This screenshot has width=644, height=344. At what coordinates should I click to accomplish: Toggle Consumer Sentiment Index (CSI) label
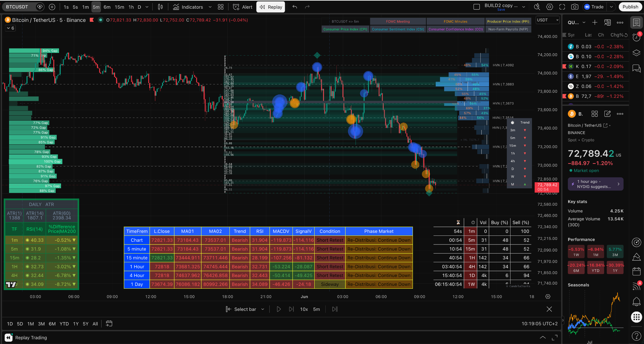[398, 29]
